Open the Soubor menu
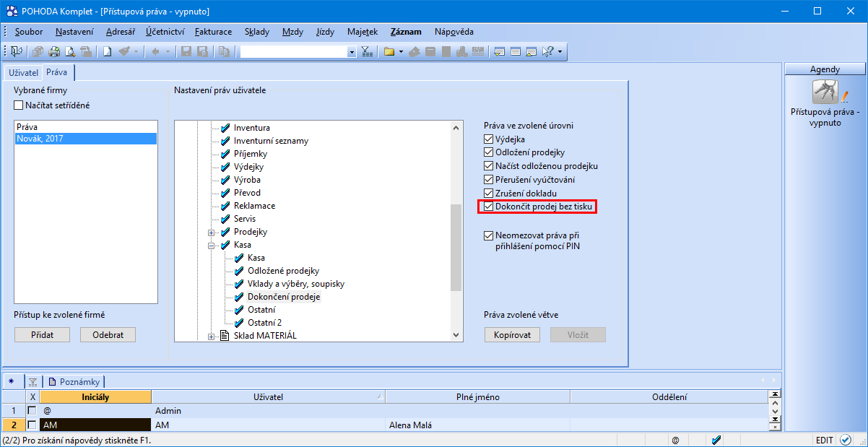The image size is (868, 447). pos(28,32)
